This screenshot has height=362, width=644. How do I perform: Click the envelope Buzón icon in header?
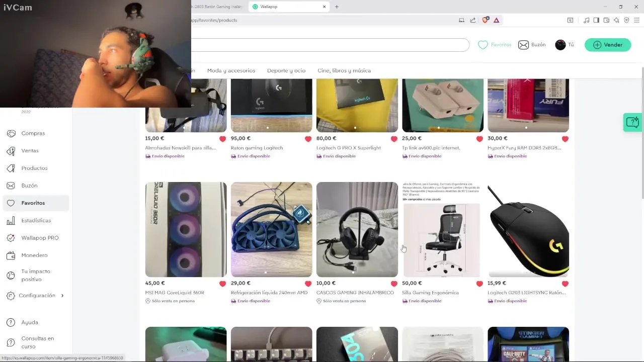pos(523,45)
